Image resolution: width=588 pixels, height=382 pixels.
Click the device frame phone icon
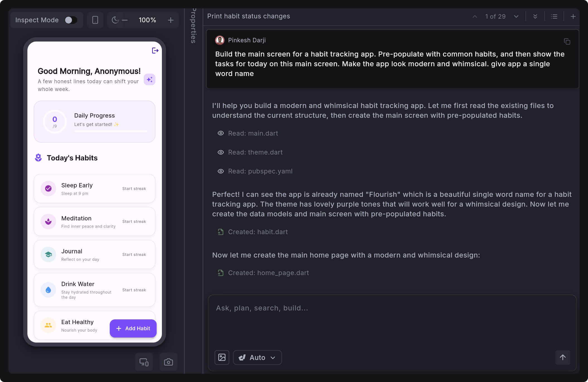(x=95, y=20)
